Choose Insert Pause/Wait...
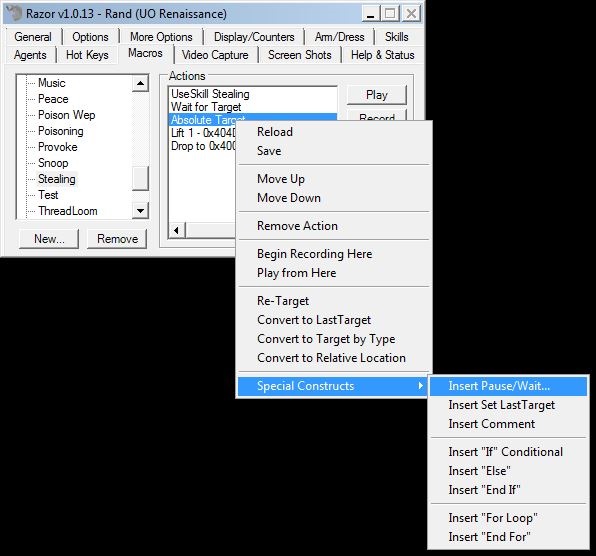 tap(509, 386)
